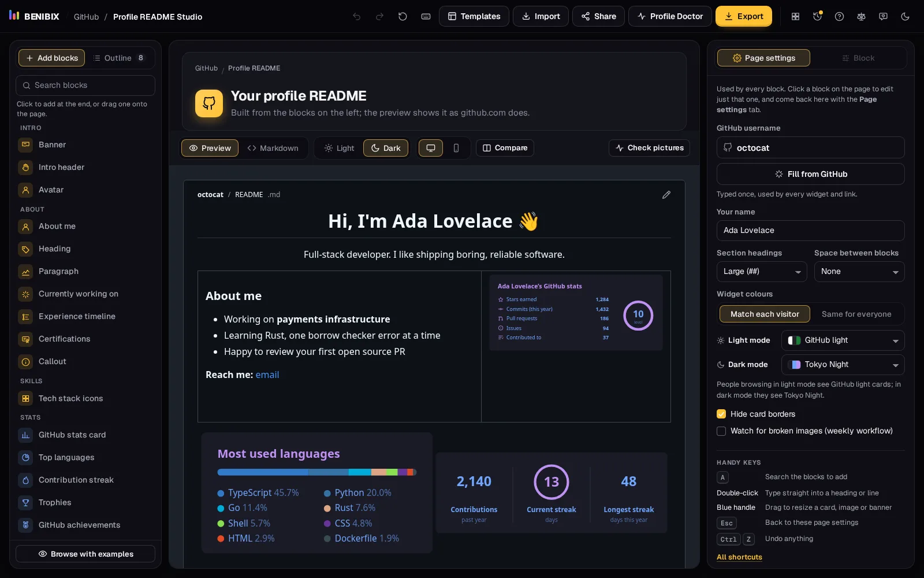
Task: Open Section headings Large (##) dropdown
Action: 762,272
